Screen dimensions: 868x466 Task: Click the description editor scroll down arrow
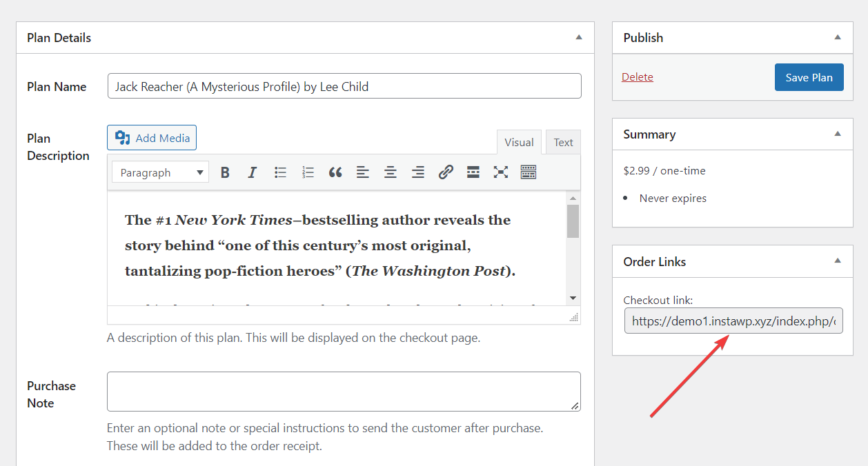[573, 298]
